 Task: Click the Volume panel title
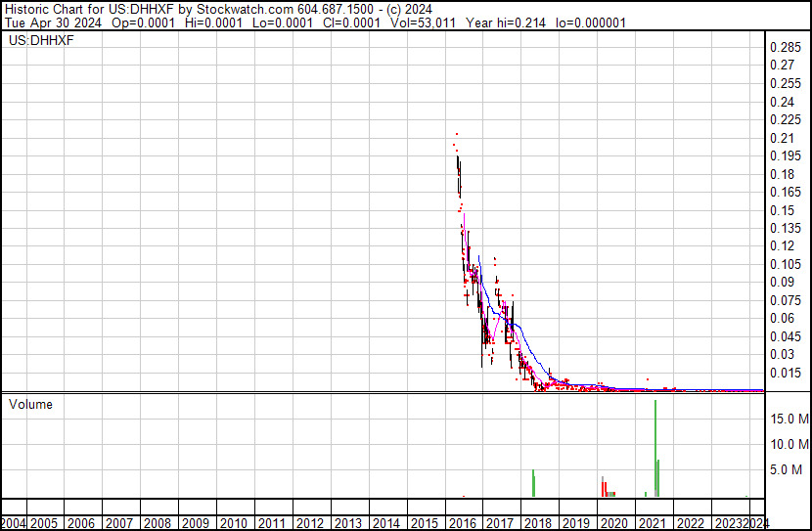coord(30,404)
